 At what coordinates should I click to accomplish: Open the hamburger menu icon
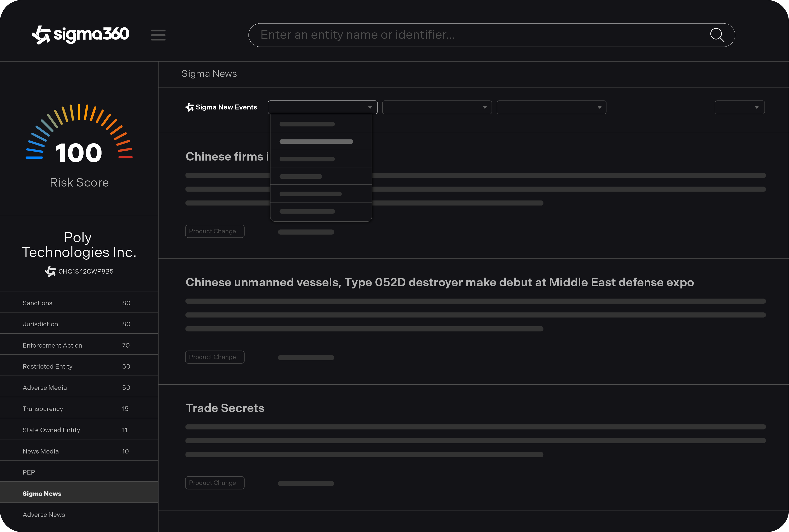click(158, 35)
